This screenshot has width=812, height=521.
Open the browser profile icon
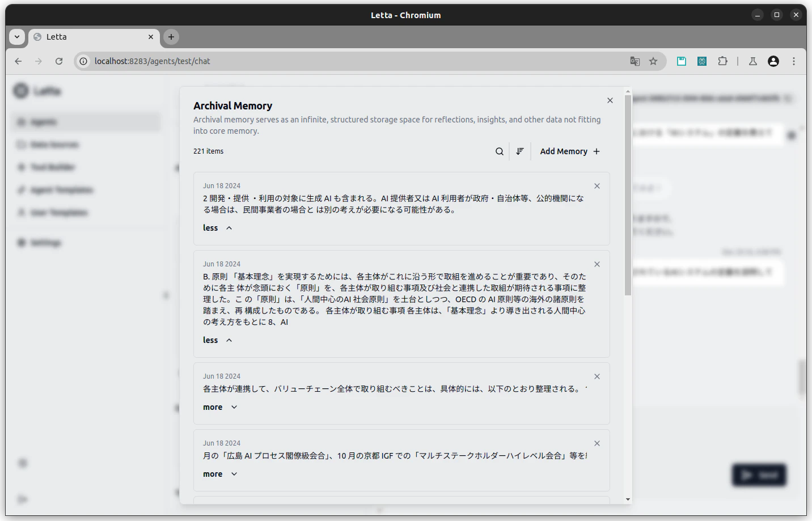[x=773, y=61]
